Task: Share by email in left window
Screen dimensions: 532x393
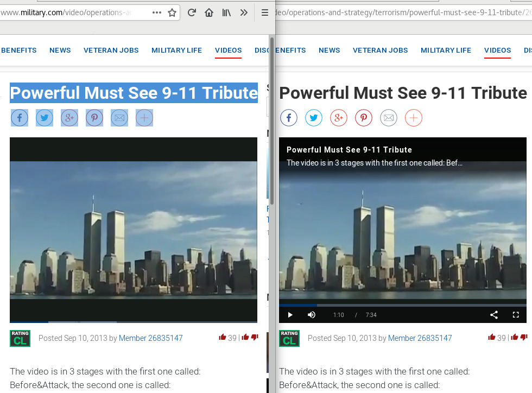Action: point(119,118)
